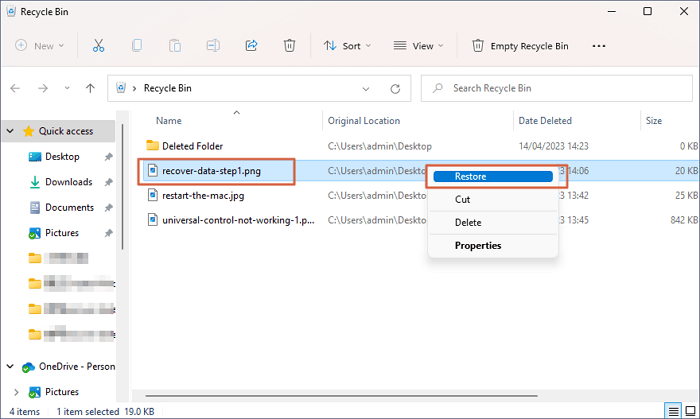Select Properties in the context menu
This screenshot has height=419, width=700.
tap(477, 245)
